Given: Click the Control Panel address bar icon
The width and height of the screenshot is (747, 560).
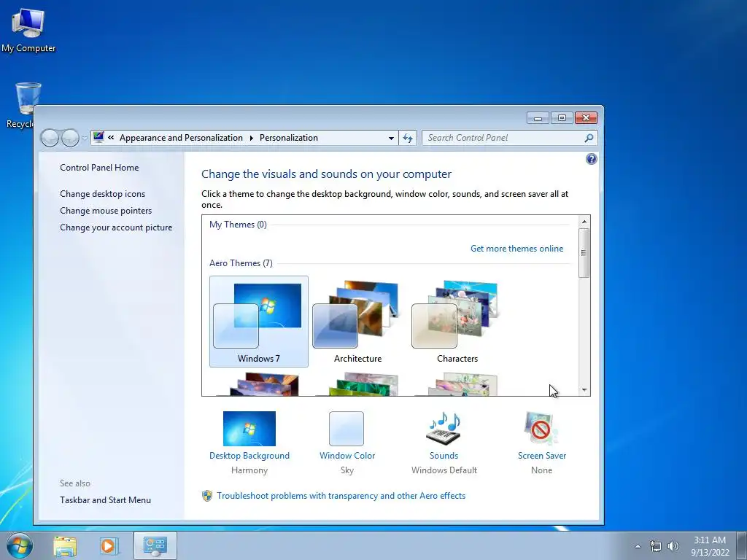Looking at the screenshot, I should [x=98, y=138].
